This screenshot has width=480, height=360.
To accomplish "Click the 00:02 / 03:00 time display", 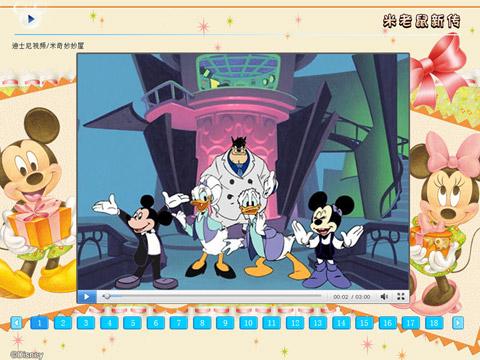I will tap(352, 297).
